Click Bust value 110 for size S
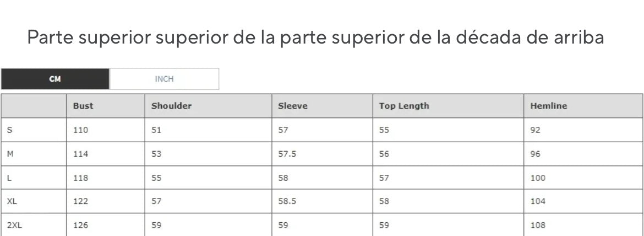This screenshot has width=644, height=236. click(x=80, y=130)
